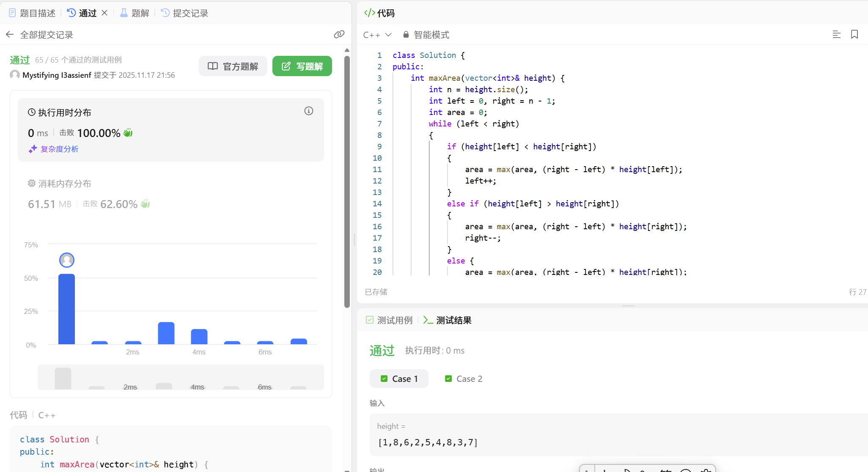Click the bookmark icon in the code editor
This screenshot has width=868, height=472.
click(854, 35)
